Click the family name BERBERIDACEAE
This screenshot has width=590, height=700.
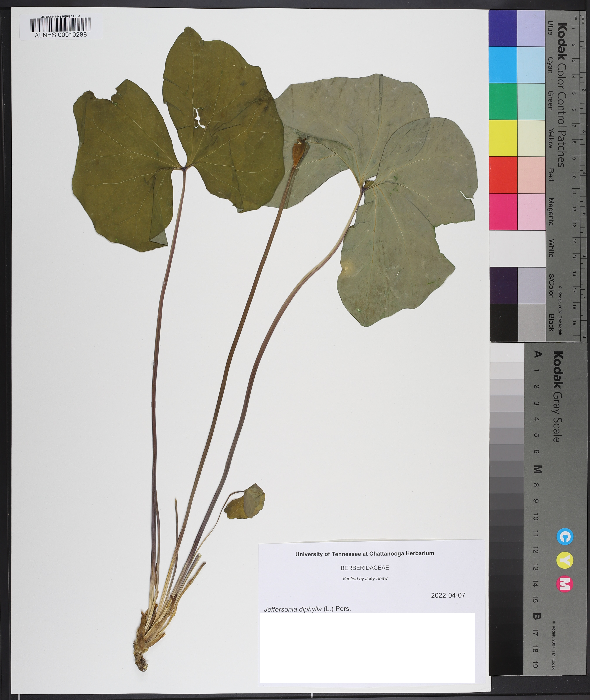pos(365,568)
